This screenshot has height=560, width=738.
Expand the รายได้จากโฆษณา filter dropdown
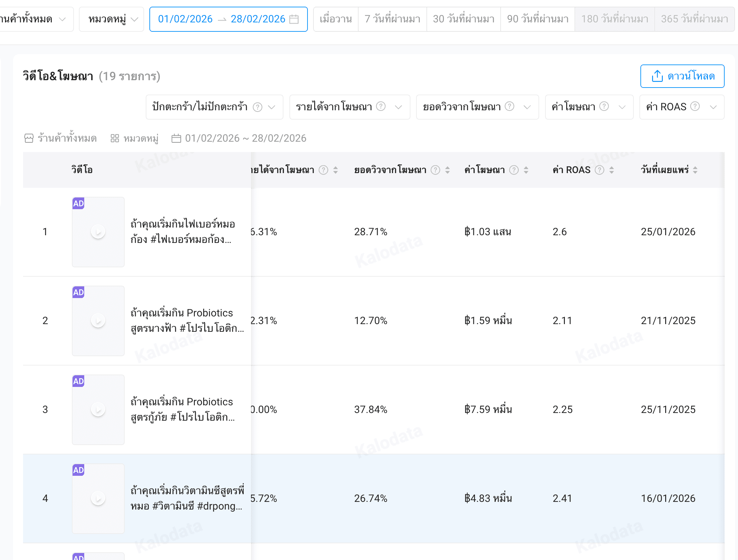(x=350, y=107)
